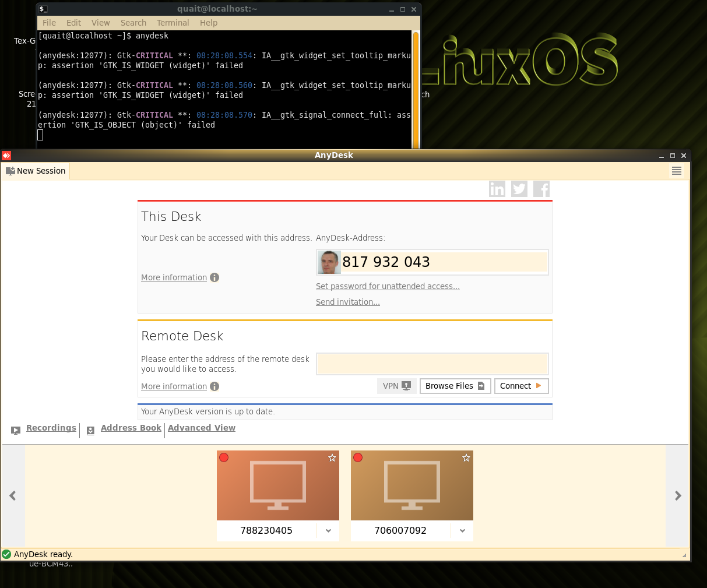This screenshot has height=588, width=707.
Task: Expand dropdown for session 706007092
Action: point(462,531)
